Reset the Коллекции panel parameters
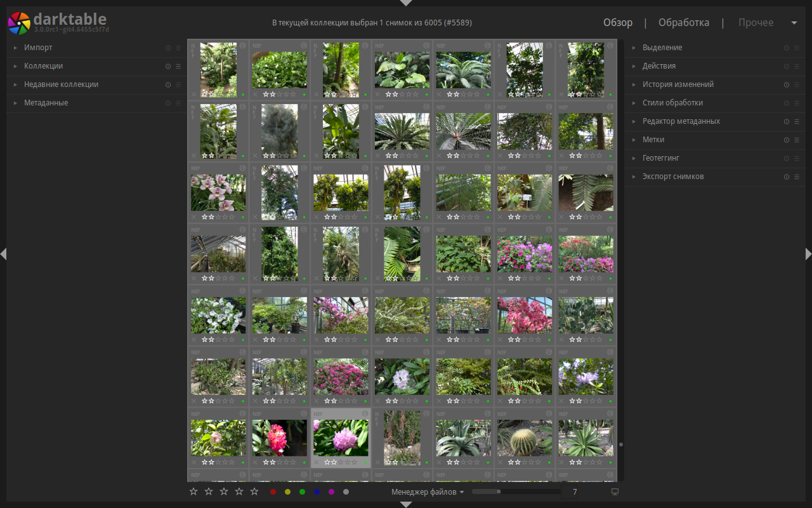 click(168, 66)
